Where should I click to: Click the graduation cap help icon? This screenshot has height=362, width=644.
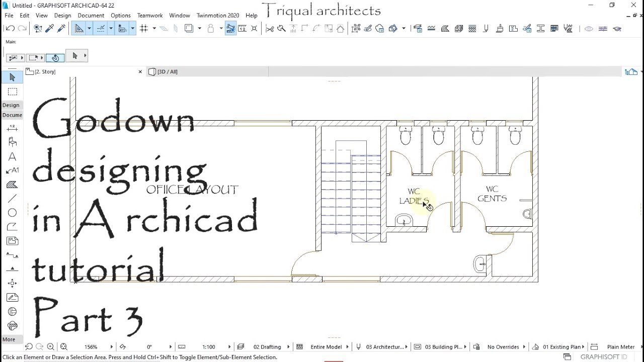(617, 29)
